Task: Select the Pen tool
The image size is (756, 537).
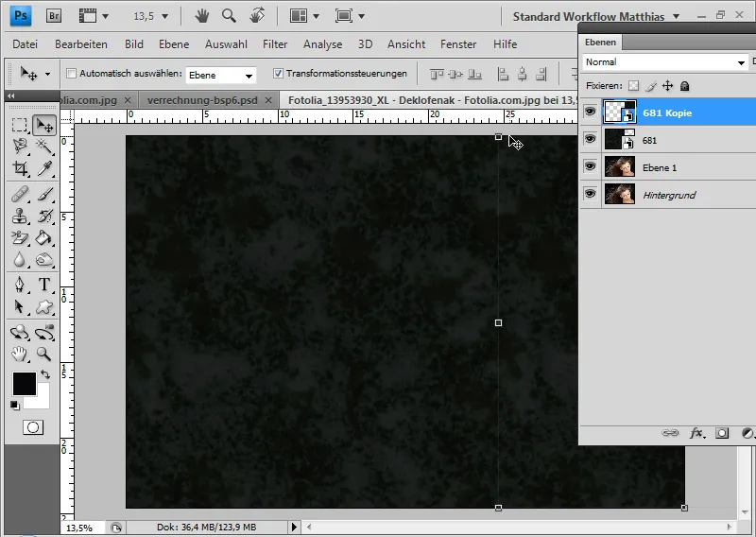Action: point(19,285)
